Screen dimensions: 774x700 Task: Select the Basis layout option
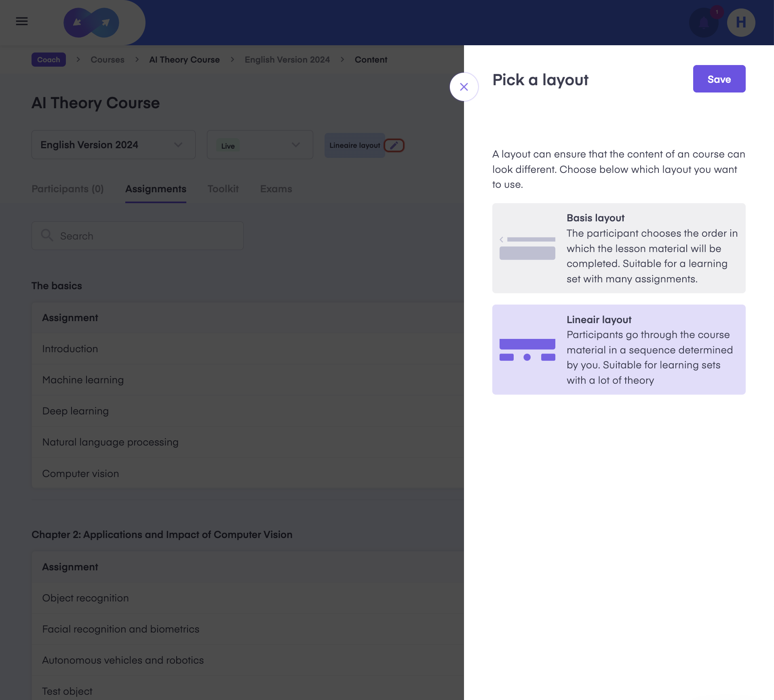coord(619,248)
